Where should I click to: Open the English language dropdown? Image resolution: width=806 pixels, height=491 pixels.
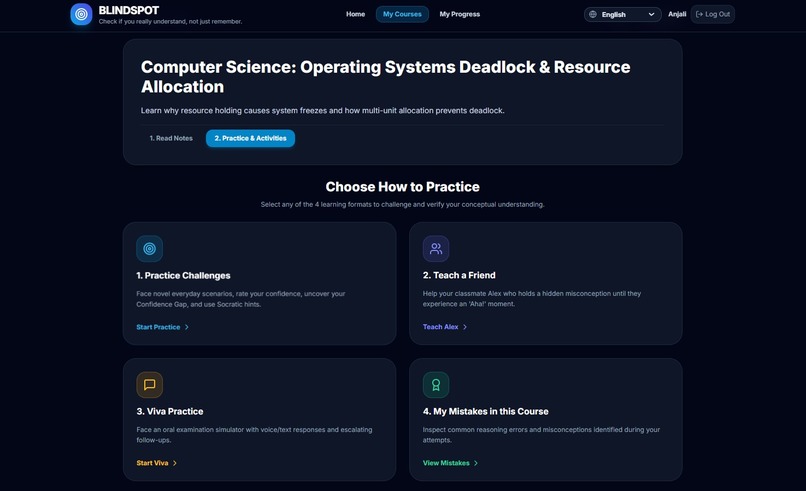(622, 14)
